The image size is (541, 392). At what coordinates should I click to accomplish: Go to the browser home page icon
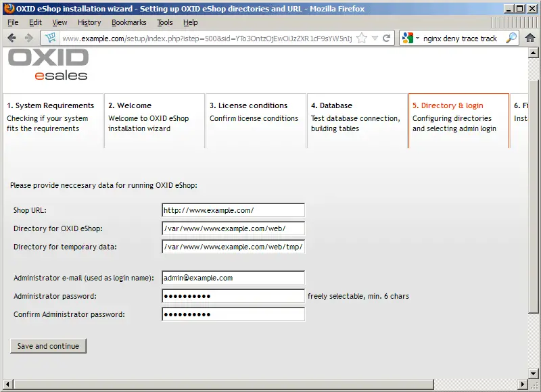tap(530, 38)
